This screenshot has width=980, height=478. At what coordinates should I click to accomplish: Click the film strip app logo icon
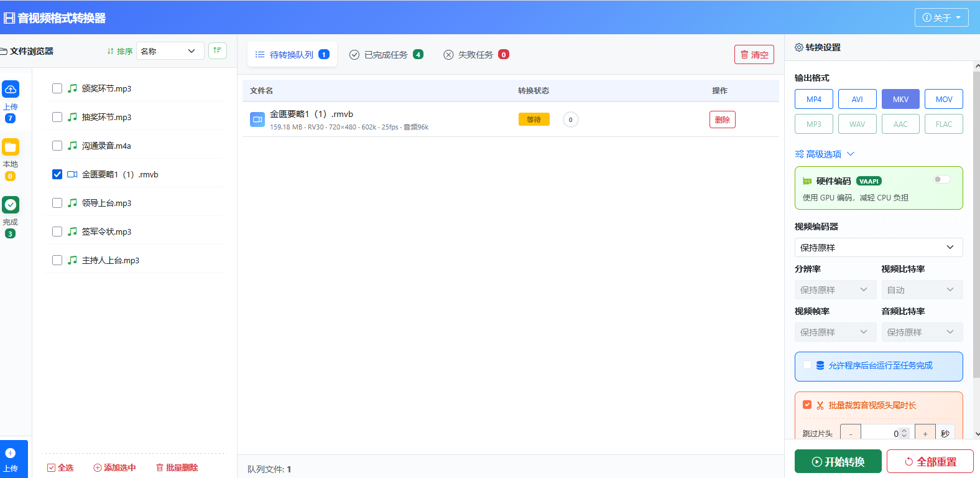pyautogui.click(x=9, y=18)
